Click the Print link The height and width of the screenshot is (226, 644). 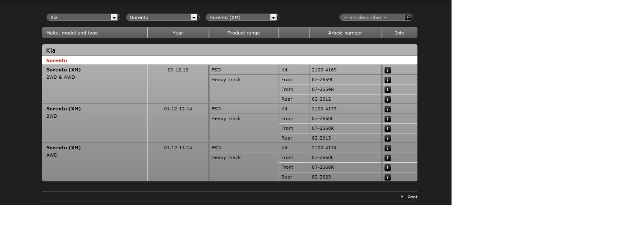(412, 197)
